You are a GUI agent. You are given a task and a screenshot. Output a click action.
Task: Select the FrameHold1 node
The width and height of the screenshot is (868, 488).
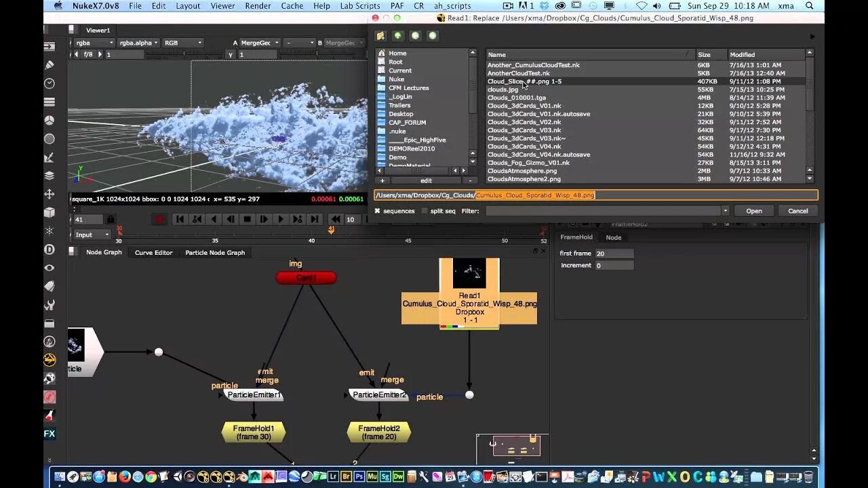[254, 432]
